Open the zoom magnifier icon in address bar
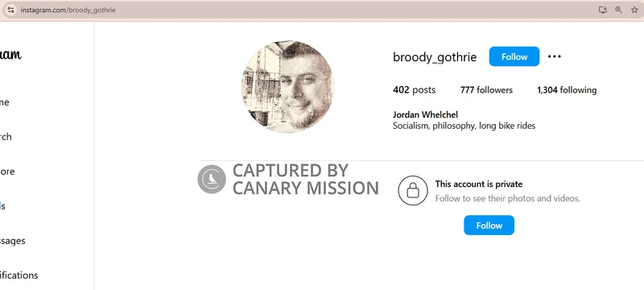Viewport: 644px width, 290px height. point(618,10)
